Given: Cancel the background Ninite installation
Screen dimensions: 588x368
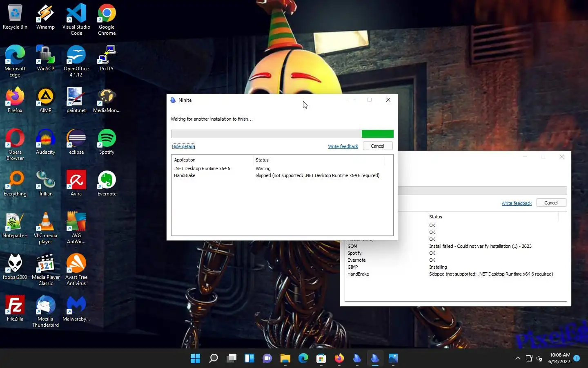Looking at the screenshot, I should [551, 203].
